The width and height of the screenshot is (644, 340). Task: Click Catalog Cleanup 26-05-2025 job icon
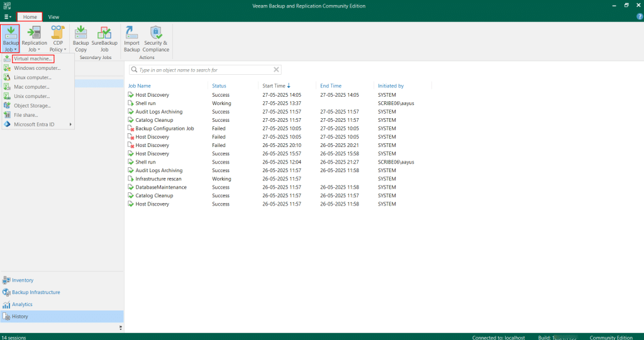point(131,195)
